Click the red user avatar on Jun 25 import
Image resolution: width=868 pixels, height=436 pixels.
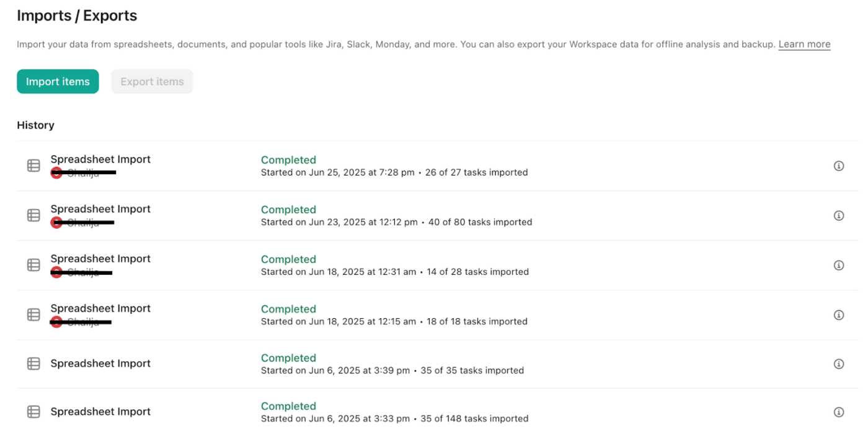56,172
